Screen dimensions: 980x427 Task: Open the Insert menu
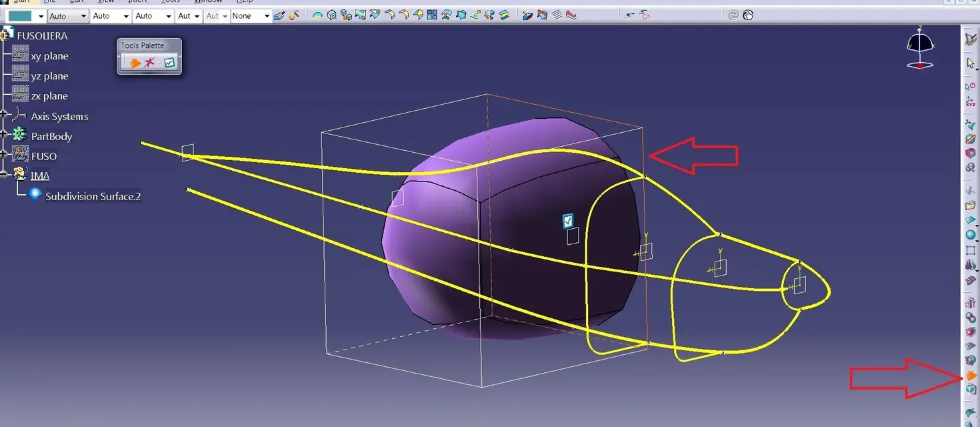click(137, 1)
